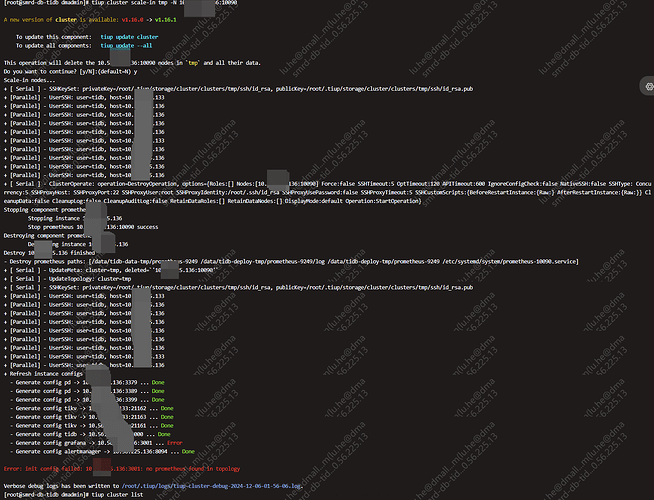Click the red 'Error: init config failed' message

click(122, 469)
